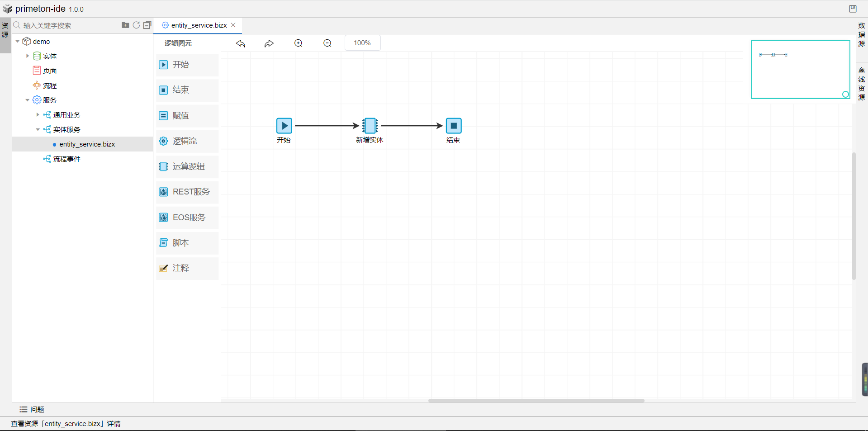This screenshot has height=431, width=868.
Task: Open the 离线资源 side tab
Action: [862, 84]
